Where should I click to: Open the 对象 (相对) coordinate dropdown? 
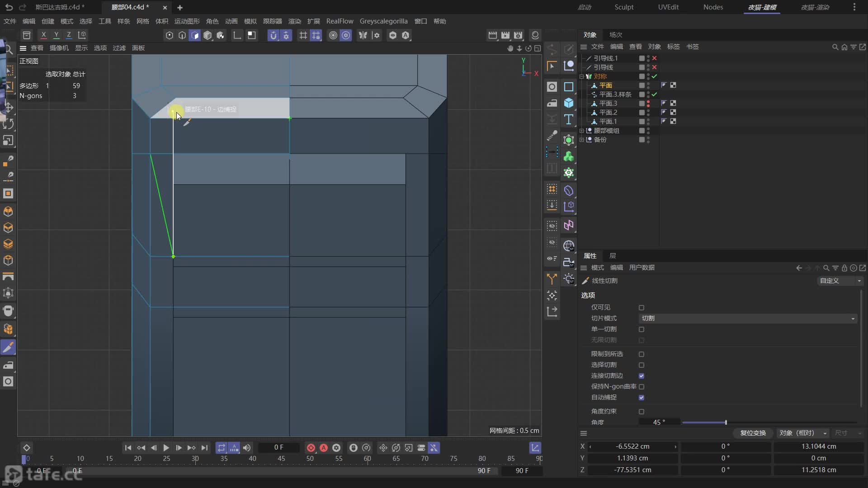coord(802,433)
